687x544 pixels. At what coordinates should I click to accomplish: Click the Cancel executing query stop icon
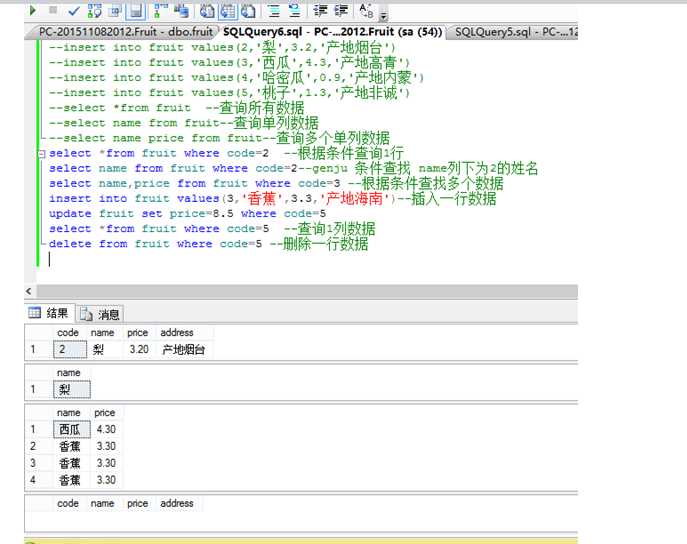pyautogui.click(x=52, y=11)
